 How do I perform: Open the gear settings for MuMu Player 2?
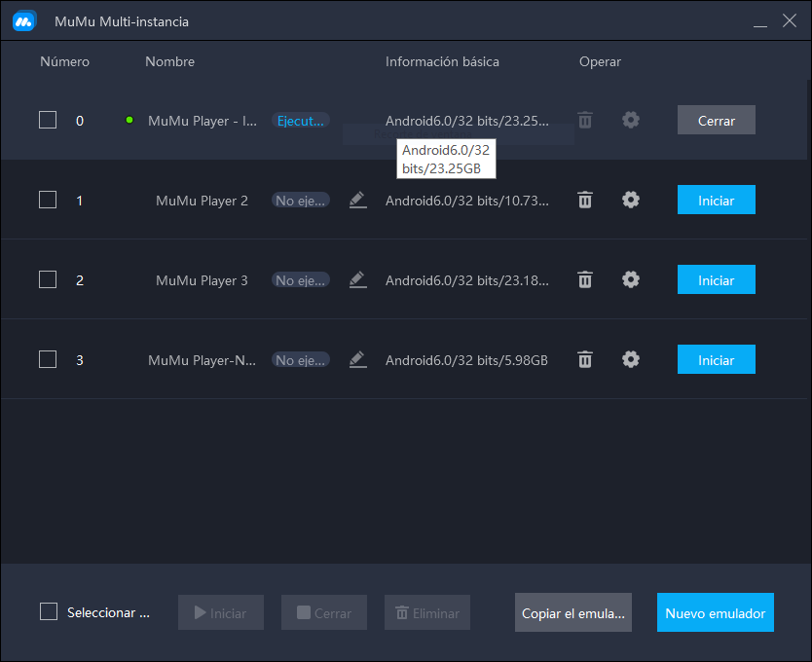pyautogui.click(x=631, y=200)
